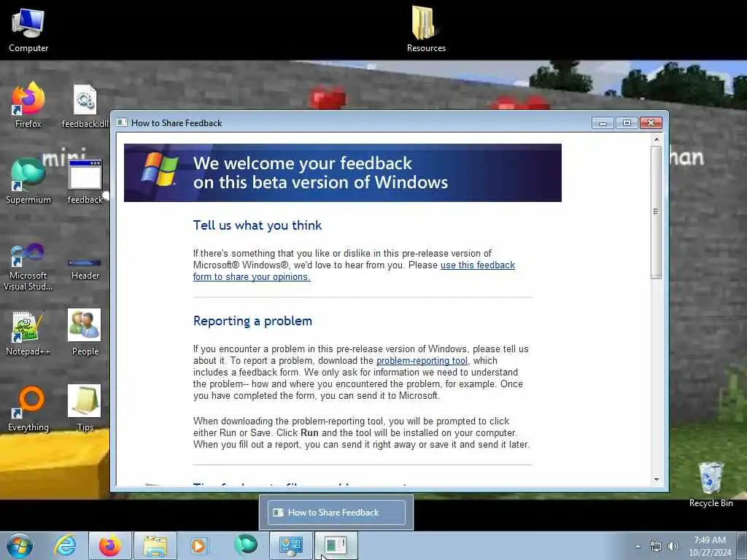Screen dimensions: 747x560
Task: Launch Internet Explorer from the taskbar
Action: click(x=65, y=545)
